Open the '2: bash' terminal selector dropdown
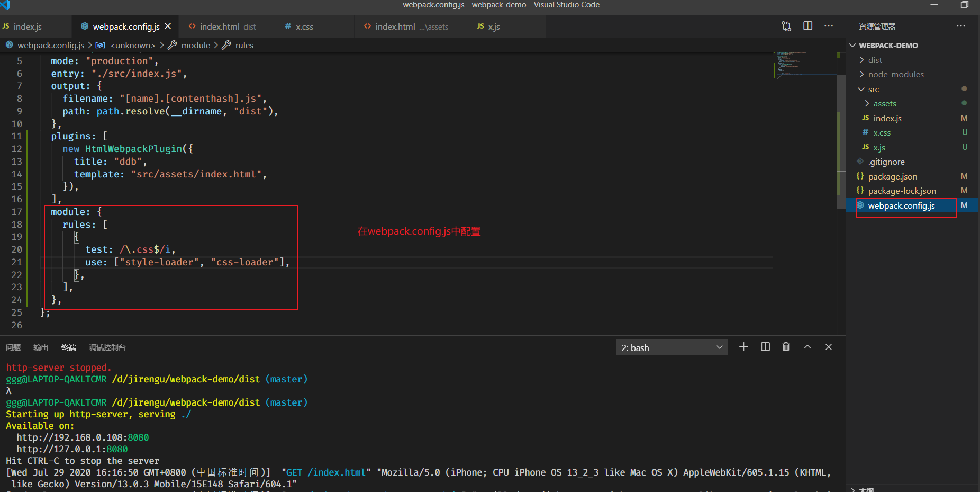 tap(672, 347)
